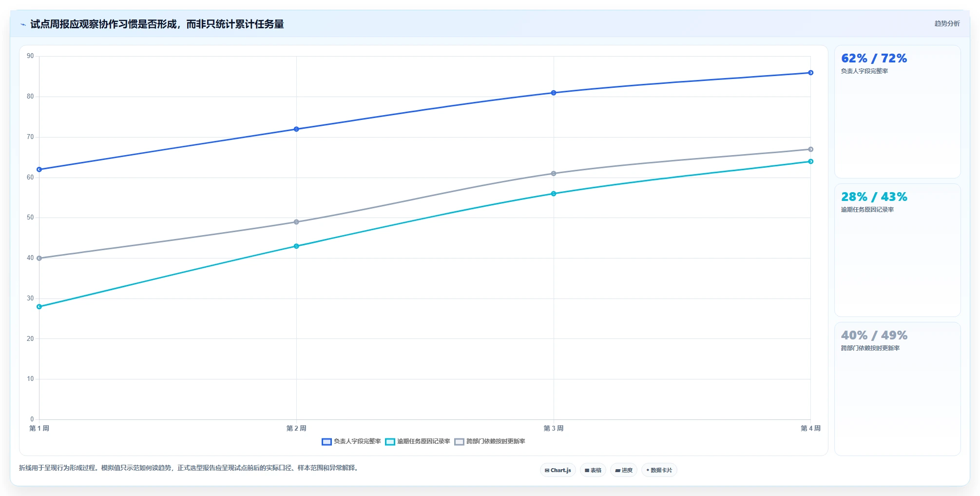
Task: Click 逾期任务原因记录率 label in second stat card
Action: click(867, 210)
